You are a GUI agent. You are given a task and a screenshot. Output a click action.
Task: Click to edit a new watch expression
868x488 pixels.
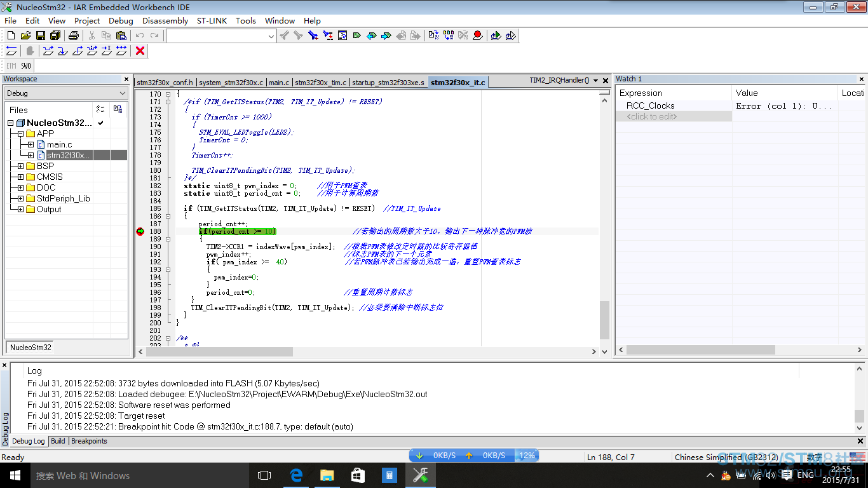point(674,116)
